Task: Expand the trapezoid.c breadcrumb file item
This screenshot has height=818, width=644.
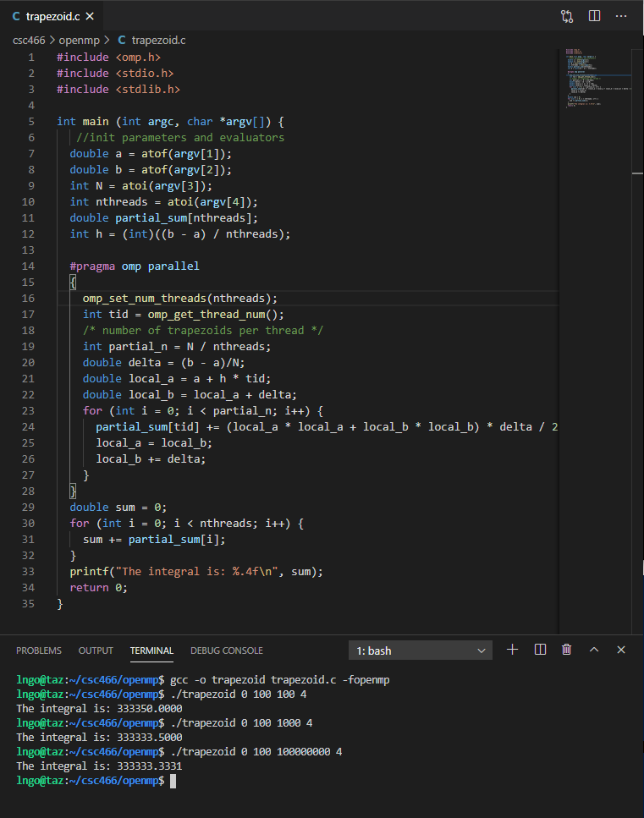Action: (158, 40)
